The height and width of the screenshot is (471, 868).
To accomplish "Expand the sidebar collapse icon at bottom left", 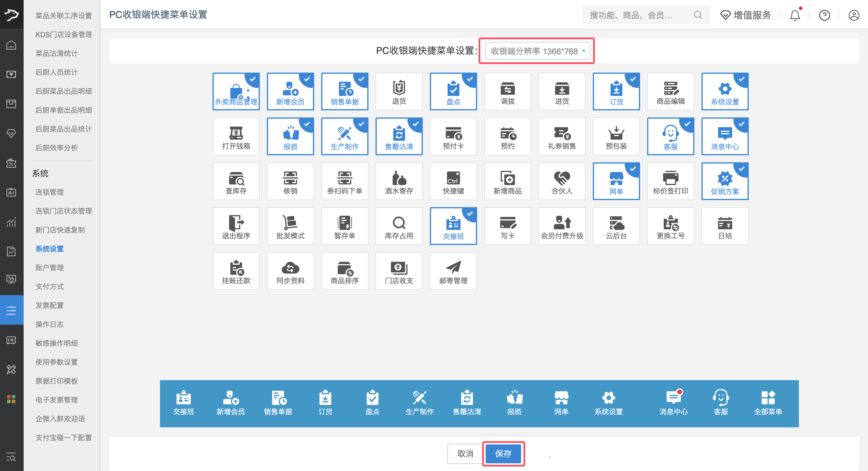I will 11,457.
